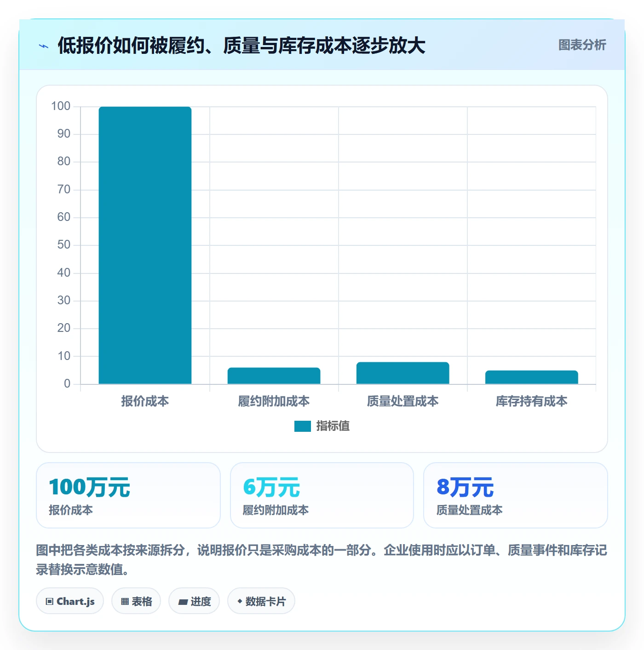Click the bar icon in the 进度 chip
The height and width of the screenshot is (650, 644).
click(x=183, y=602)
